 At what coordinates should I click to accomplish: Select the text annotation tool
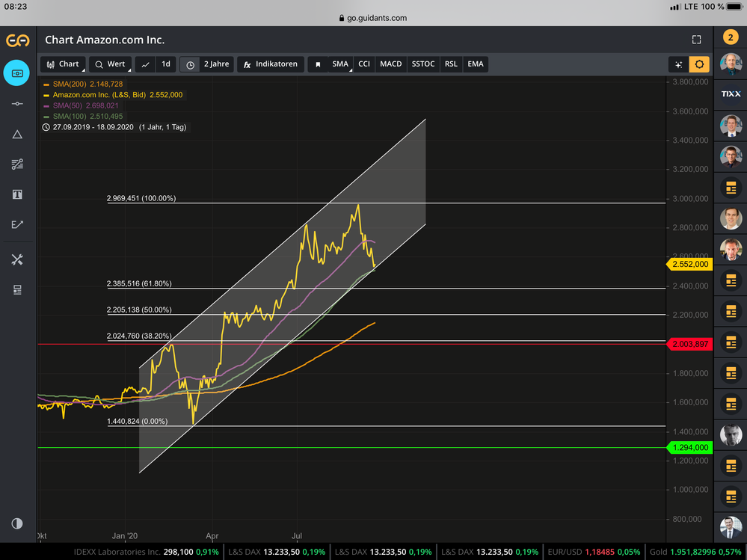click(x=17, y=194)
